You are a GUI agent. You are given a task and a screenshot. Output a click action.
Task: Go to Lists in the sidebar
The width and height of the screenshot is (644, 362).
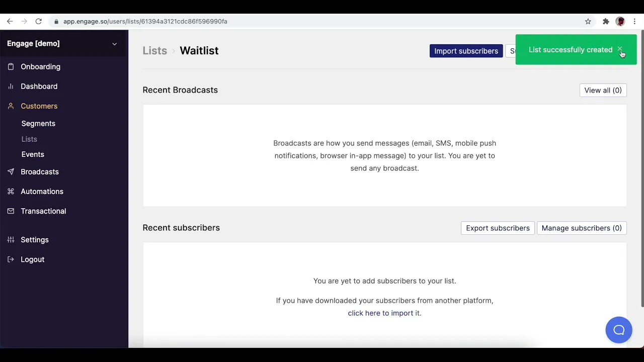pos(29,139)
